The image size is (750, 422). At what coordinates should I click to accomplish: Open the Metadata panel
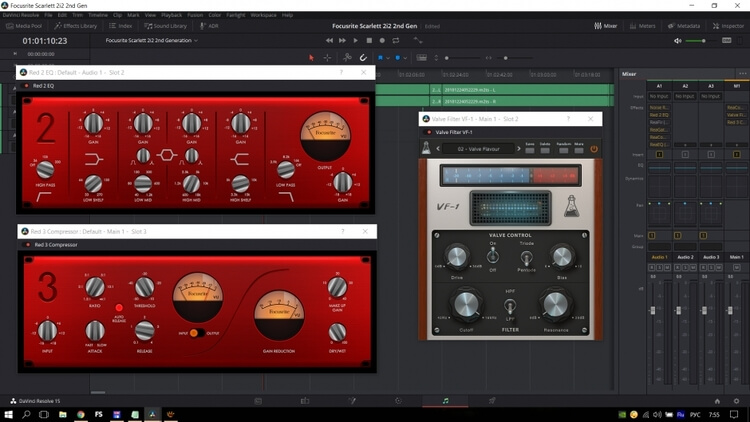point(684,26)
